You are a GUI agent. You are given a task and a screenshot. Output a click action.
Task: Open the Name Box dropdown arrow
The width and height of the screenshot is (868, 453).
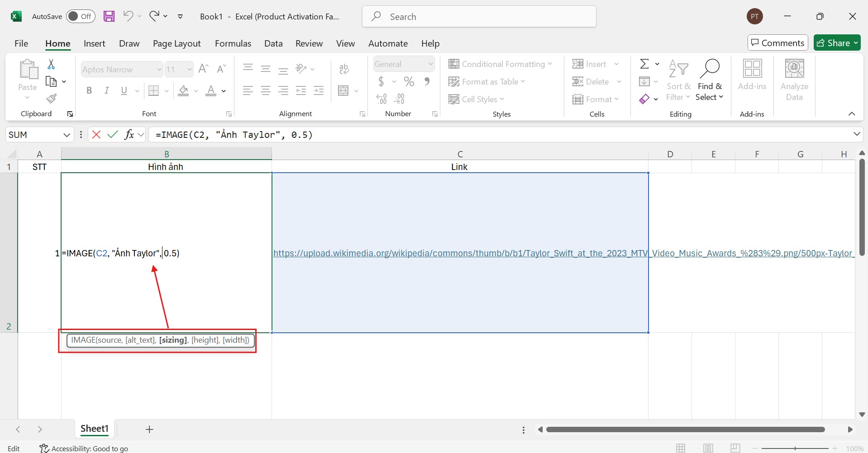[x=67, y=134]
